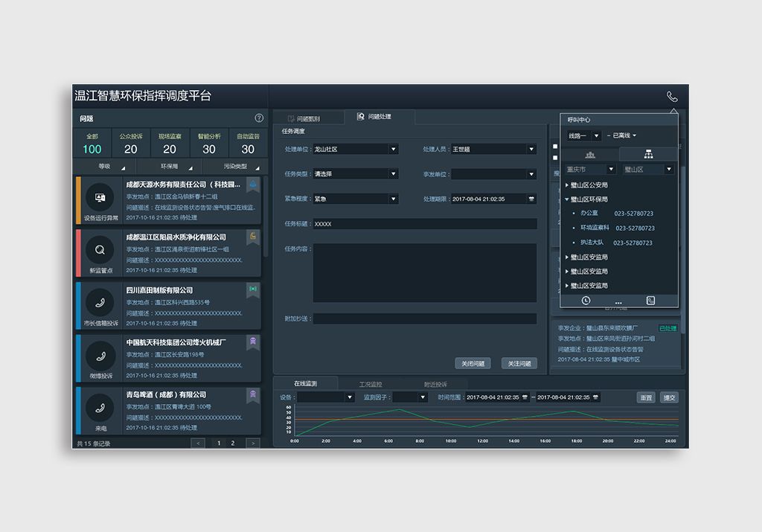Select the 来电 phone icon
The width and height of the screenshot is (762, 532).
100,408
